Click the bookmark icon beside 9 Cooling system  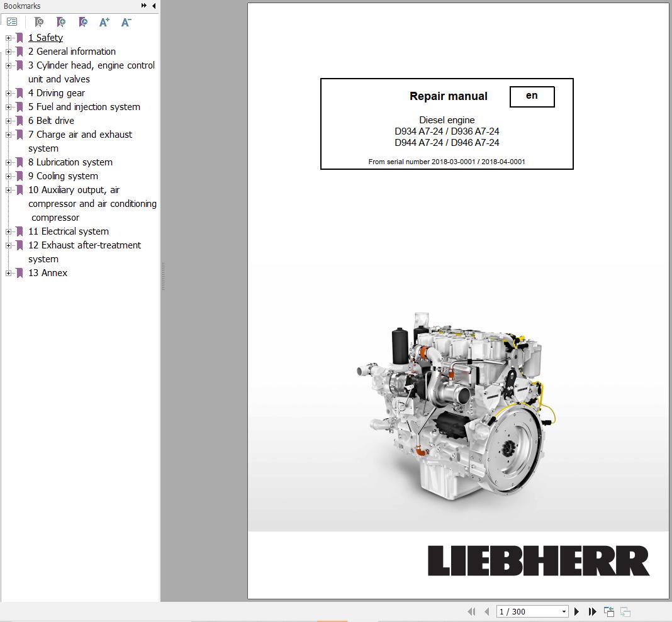20,177
